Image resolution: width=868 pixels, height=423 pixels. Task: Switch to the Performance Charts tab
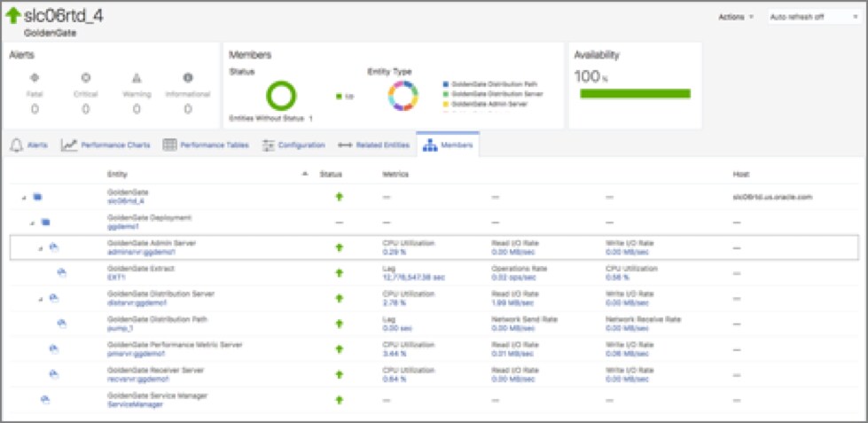pyautogui.click(x=106, y=145)
